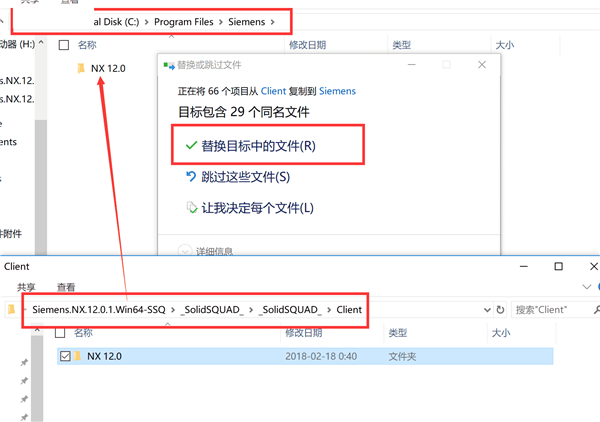
Task: Close the replace or skip files dialog
Action: pos(482,65)
